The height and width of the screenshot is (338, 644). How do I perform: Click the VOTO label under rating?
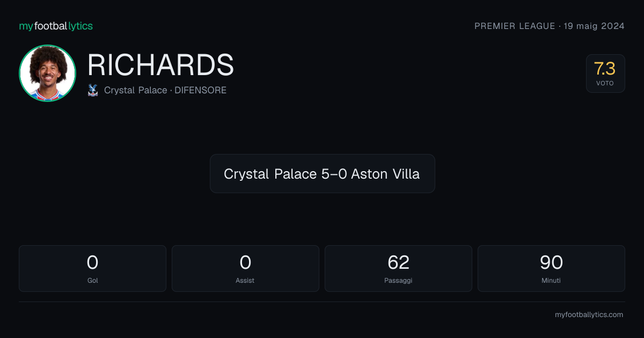pyautogui.click(x=605, y=83)
